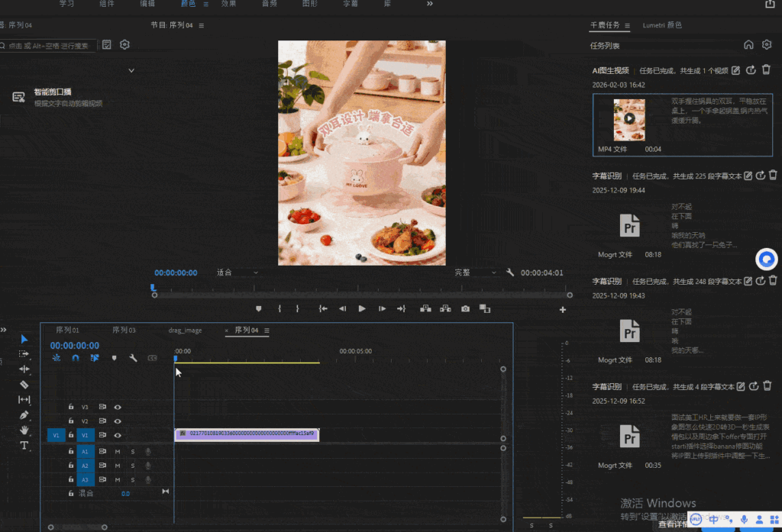Hide track V1 using the eye icon
The image size is (782, 532).
pos(118,435)
